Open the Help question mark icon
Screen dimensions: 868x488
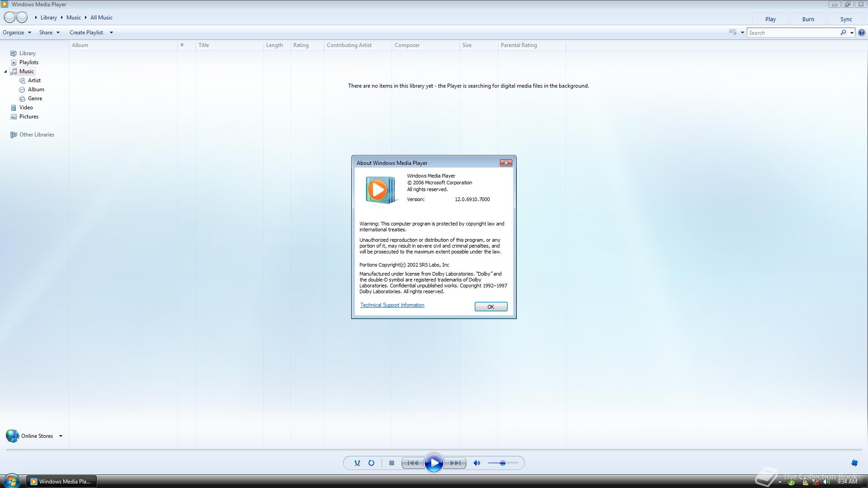862,33
